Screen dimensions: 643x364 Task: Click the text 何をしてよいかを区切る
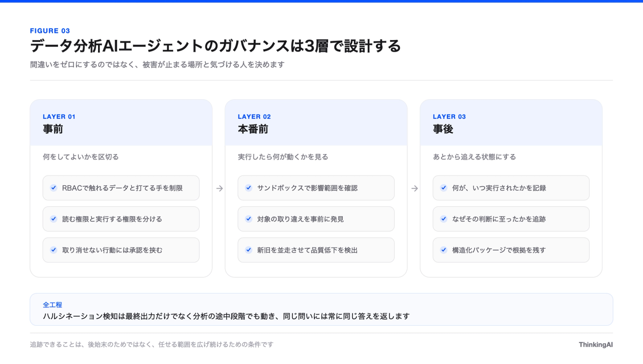pos(81,157)
